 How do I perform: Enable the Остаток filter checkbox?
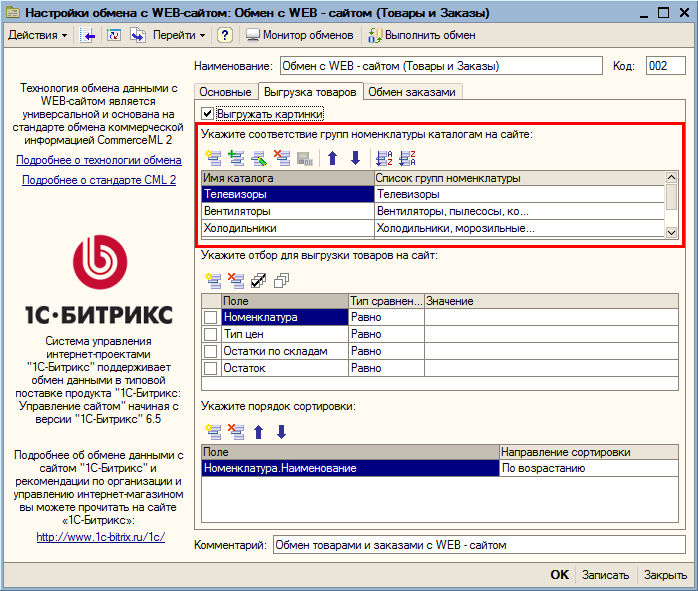pyautogui.click(x=211, y=368)
